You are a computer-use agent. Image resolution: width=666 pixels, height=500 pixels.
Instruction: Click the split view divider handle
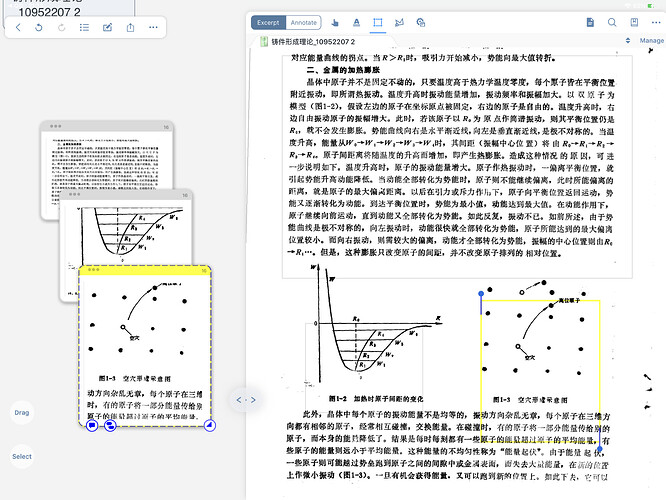pyautogui.click(x=246, y=400)
